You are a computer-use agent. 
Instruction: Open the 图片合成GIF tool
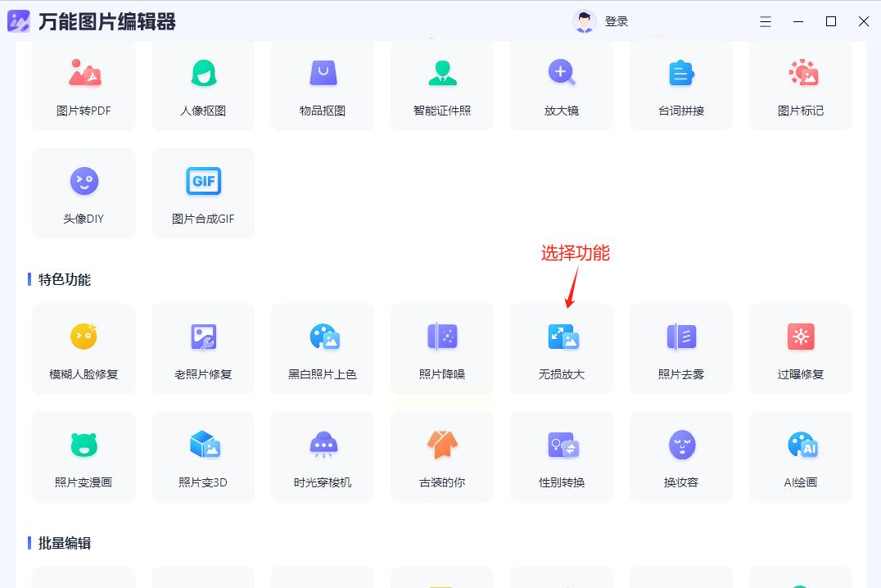click(x=203, y=193)
